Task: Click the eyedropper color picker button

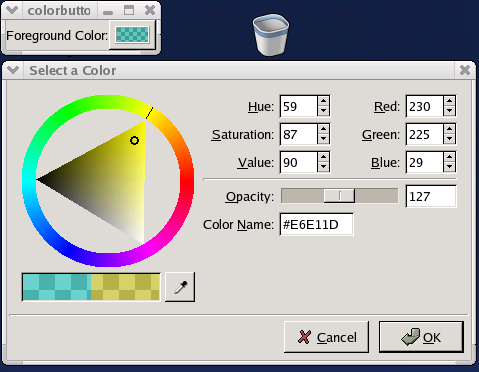Action: point(180,287)
